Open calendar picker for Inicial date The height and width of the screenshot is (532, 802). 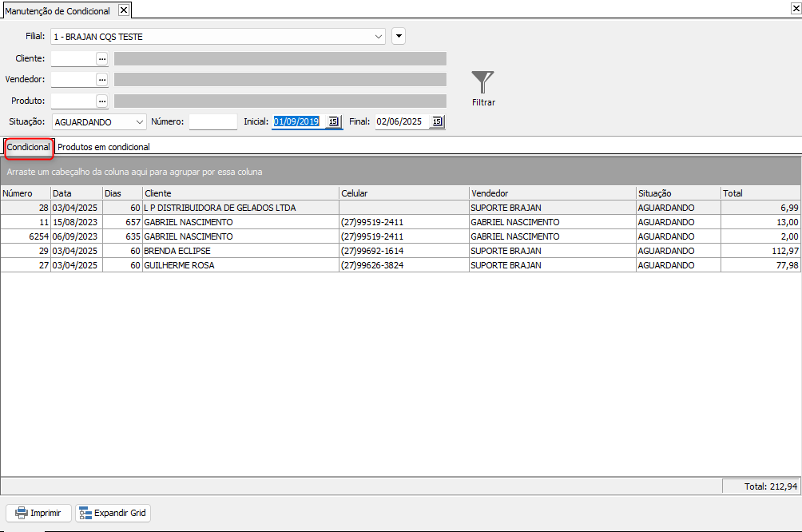point(333,121)
